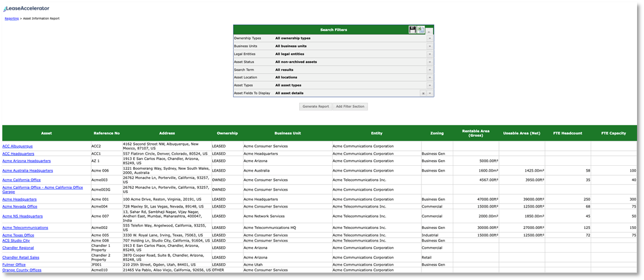644x280 pixels.
Task: Expand the Search Term filter dropdown
Action: pyautogui.click(x=430, y=70)
